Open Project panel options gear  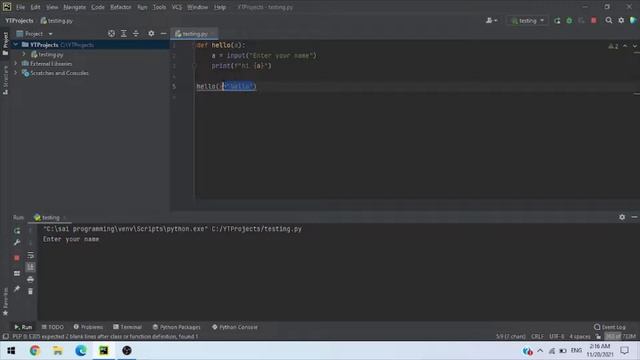(151, 33)
